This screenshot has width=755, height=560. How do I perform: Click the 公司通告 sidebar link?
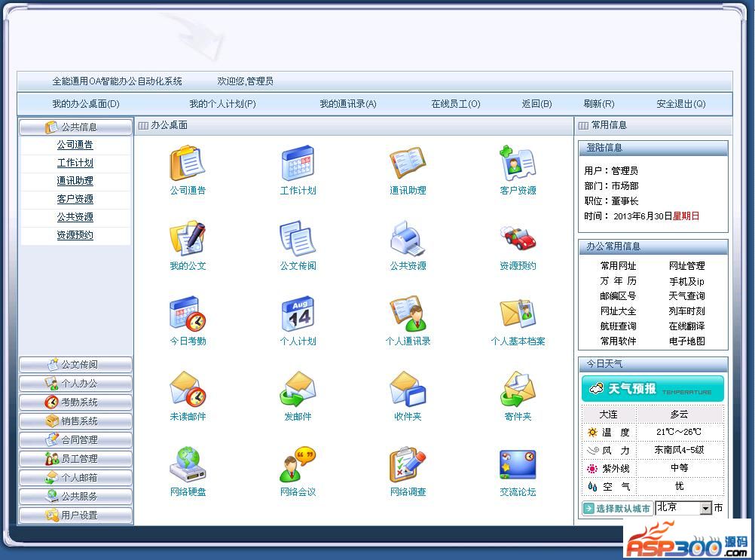75,145
